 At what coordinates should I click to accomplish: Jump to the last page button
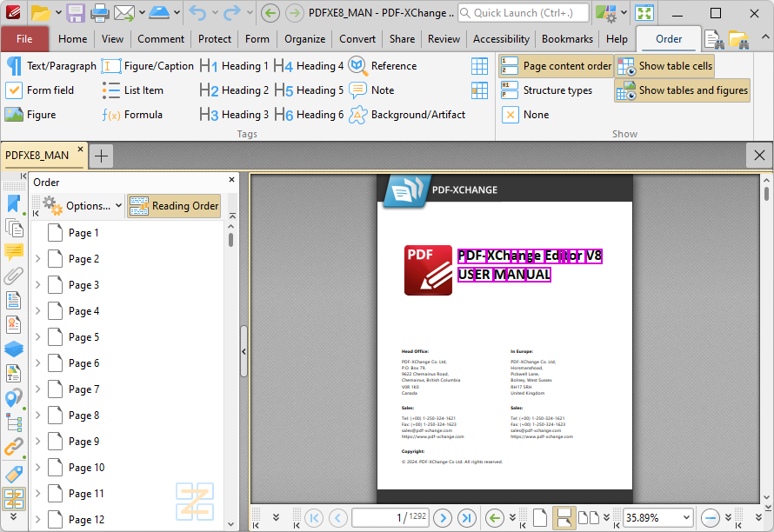[466, 518]
